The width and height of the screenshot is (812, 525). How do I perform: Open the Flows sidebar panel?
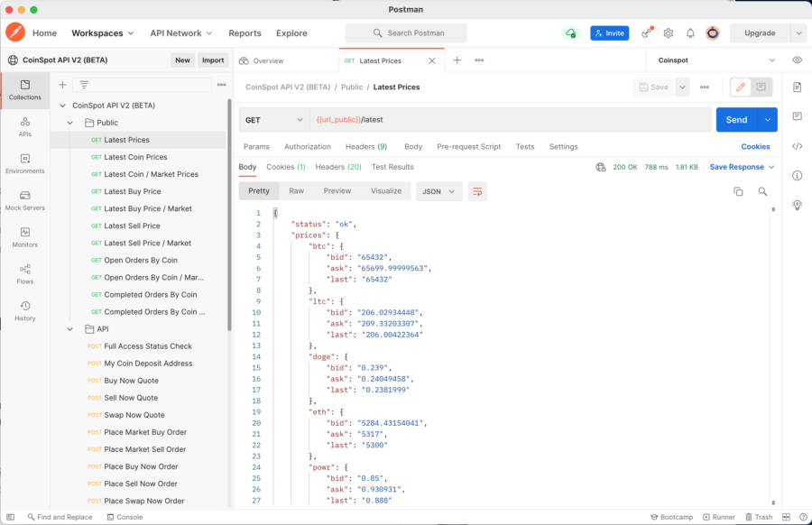coord(25,274)
